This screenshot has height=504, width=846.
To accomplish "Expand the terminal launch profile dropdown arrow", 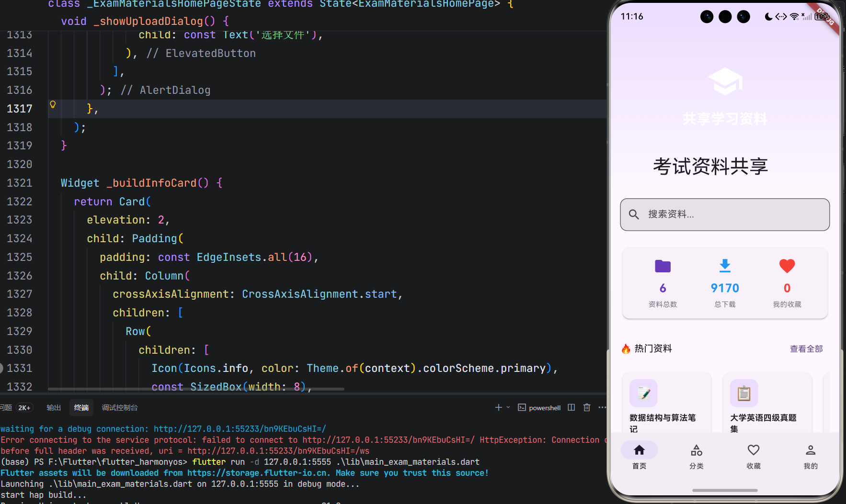I will 508,407.
